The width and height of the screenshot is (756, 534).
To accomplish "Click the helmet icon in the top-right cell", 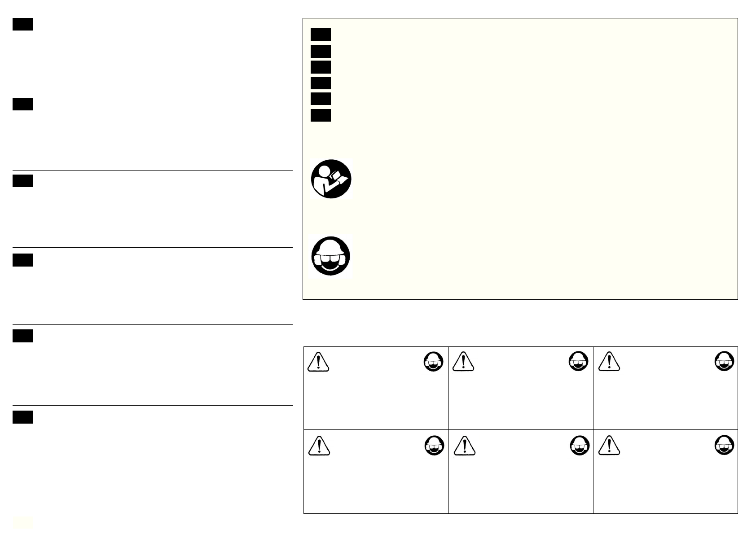I will (x=724, y=361).
